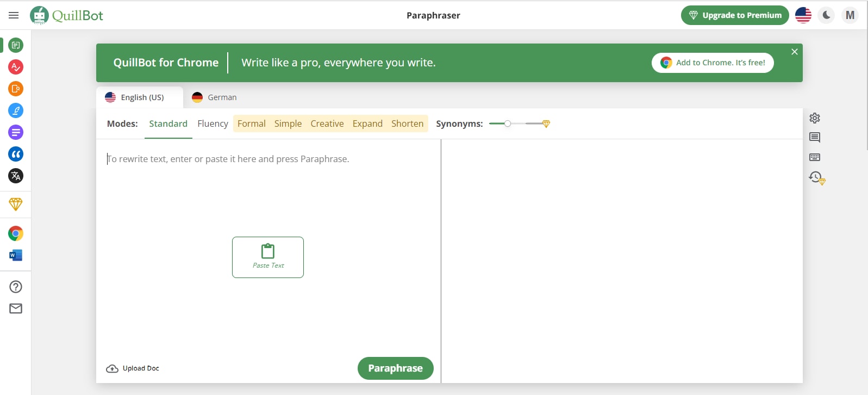Select the Expand mode

[x=367, y=124]
